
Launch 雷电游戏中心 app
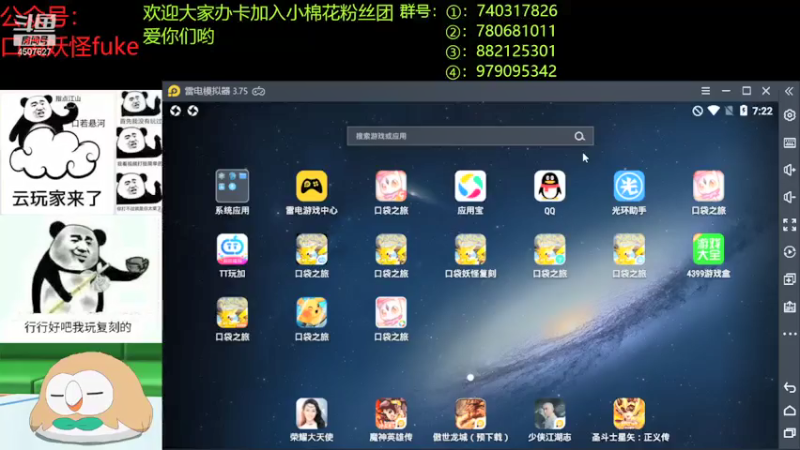coord(311,187)
